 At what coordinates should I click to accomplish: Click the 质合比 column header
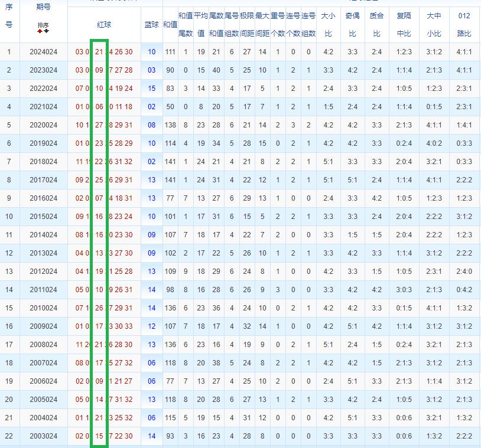377,25
